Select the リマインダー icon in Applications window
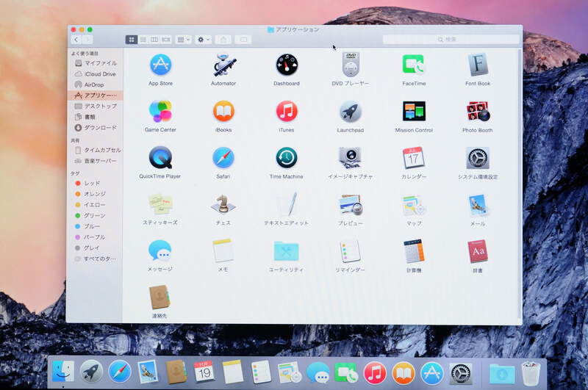The height and width of the screenshot is (390, 588). pos(351,251)
